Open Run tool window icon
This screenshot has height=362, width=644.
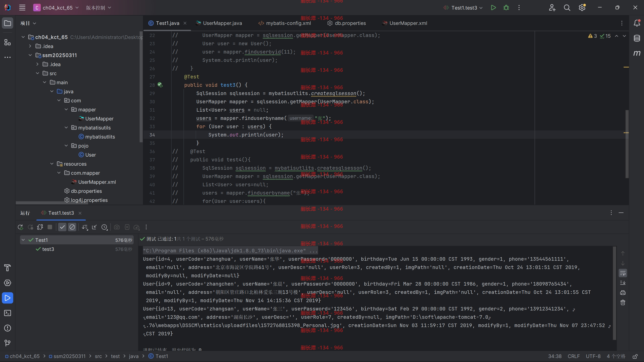pos(8,298)
